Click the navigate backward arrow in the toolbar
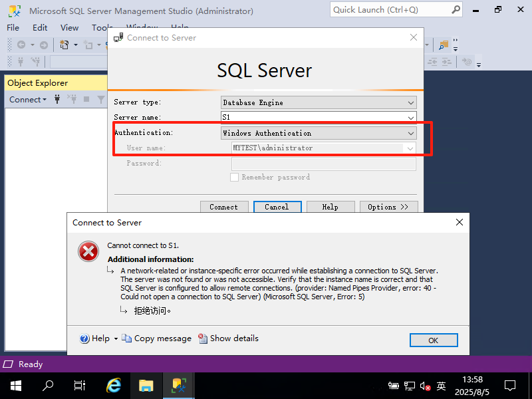Image resolution: width=532 pixels, height=399 pixels. (x=21, y=45)
